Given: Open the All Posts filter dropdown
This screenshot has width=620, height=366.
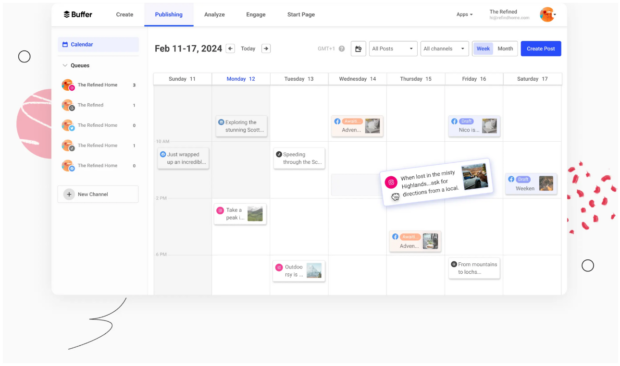Looking at the screenshot, I should (x=393, y=49).
